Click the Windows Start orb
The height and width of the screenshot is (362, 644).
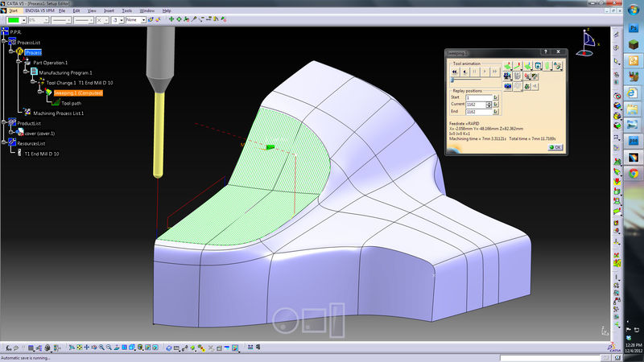[x=633, y=10]
